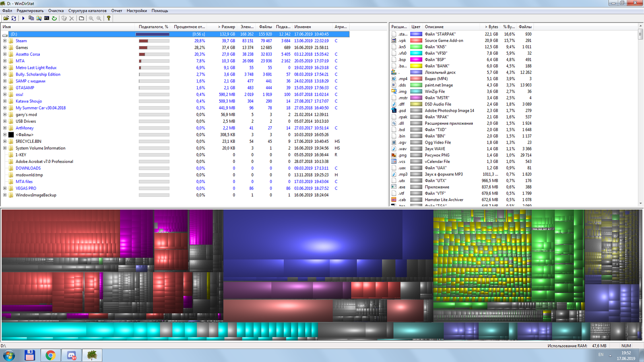Select the Ogg Video File extension row
The height and width of the screenshot is (362, 644).
point(462,142)
